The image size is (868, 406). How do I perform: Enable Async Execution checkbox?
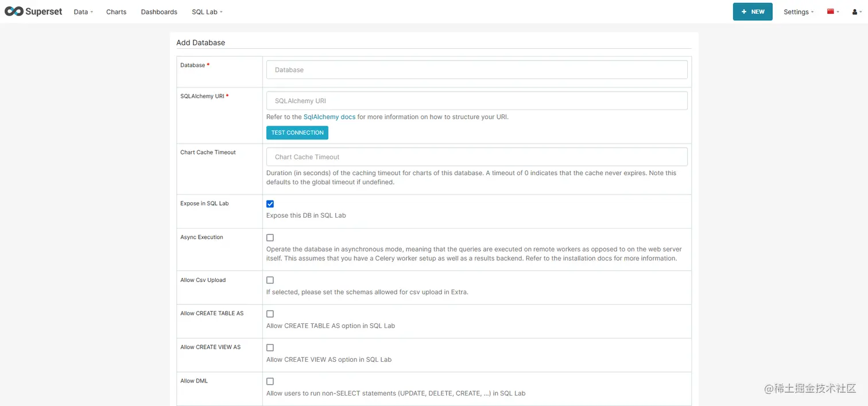pos(270,237)
